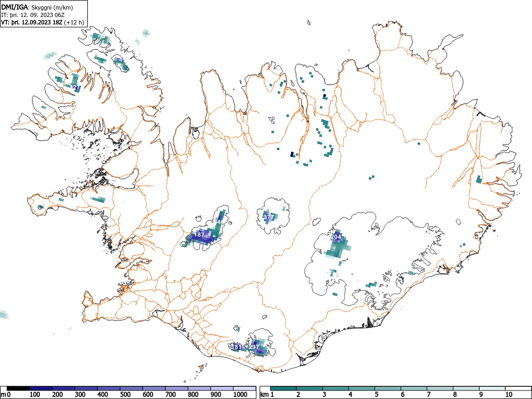
Task: Click the 6–7 km legend color segment
Action: 414,388
